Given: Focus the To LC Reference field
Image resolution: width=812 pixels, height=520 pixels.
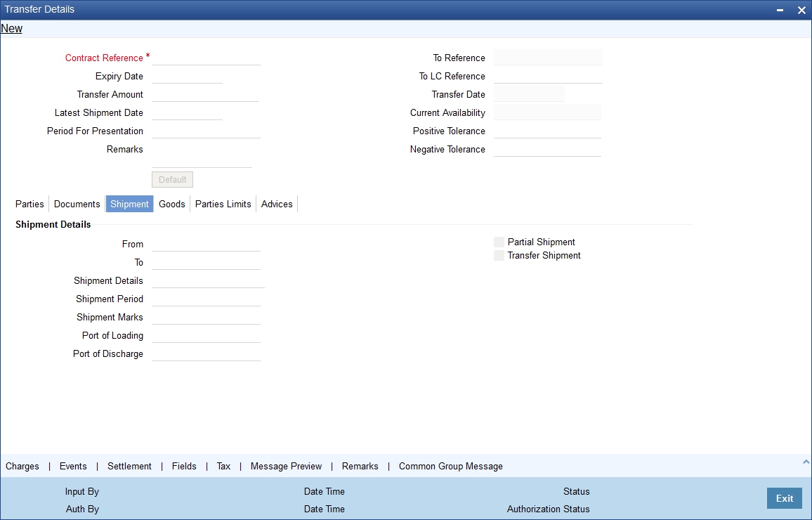Looking at the screenshot, I should 548,76.
